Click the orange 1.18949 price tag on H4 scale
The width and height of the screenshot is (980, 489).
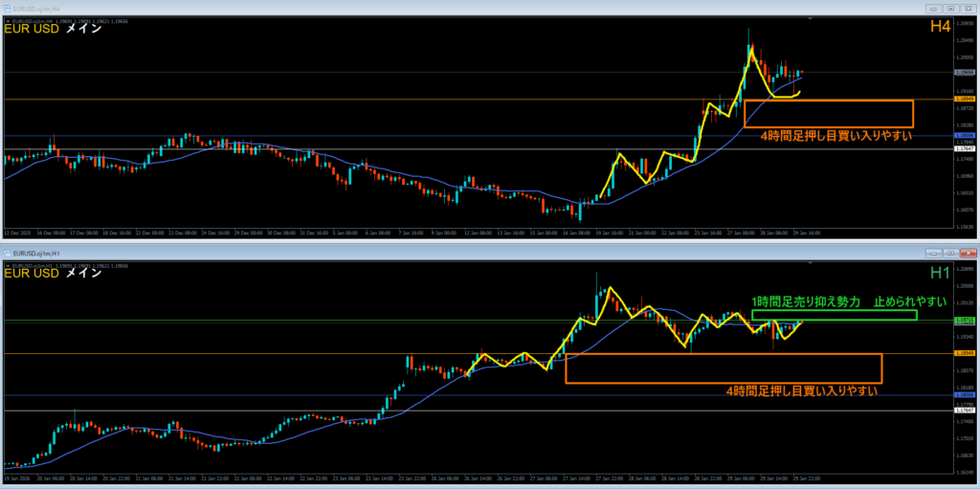click(x=965, y=100)
